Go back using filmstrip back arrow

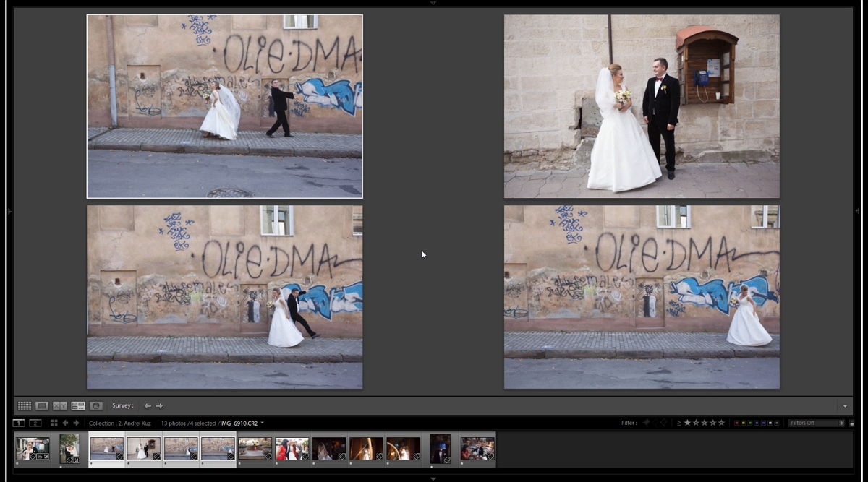coord(66,423)
